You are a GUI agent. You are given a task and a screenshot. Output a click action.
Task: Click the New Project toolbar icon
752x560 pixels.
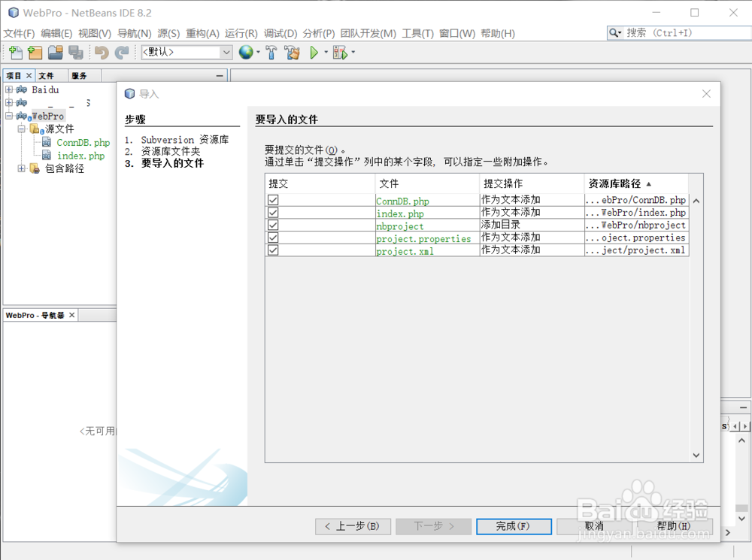35,53
